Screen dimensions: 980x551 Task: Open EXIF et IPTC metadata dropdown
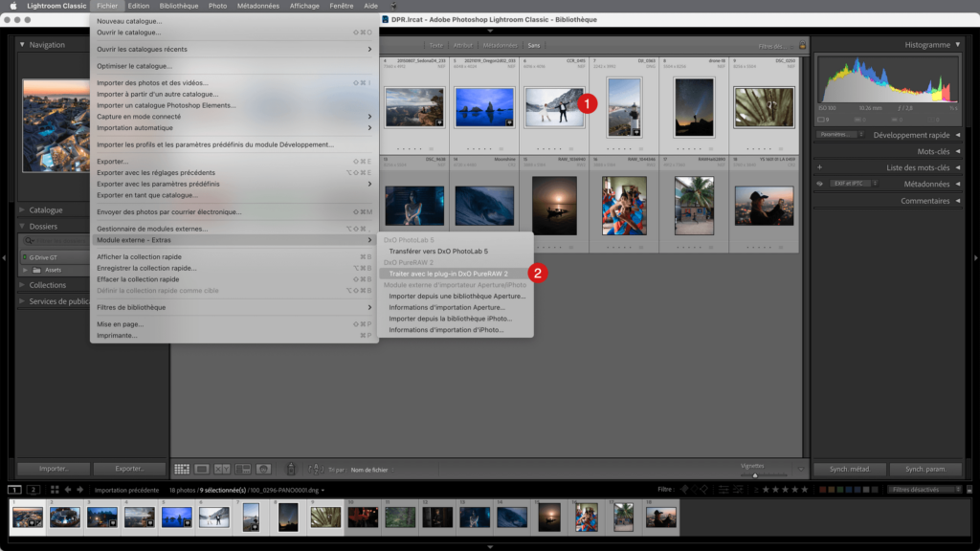853,184
